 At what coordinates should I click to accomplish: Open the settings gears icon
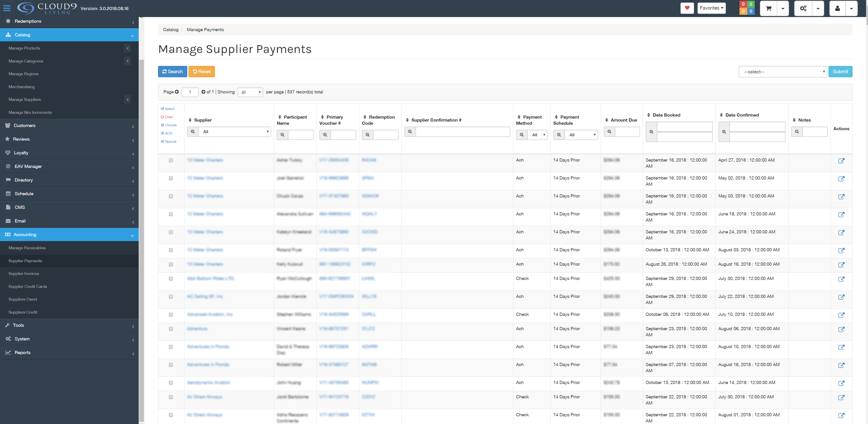[x=803, y=8]
